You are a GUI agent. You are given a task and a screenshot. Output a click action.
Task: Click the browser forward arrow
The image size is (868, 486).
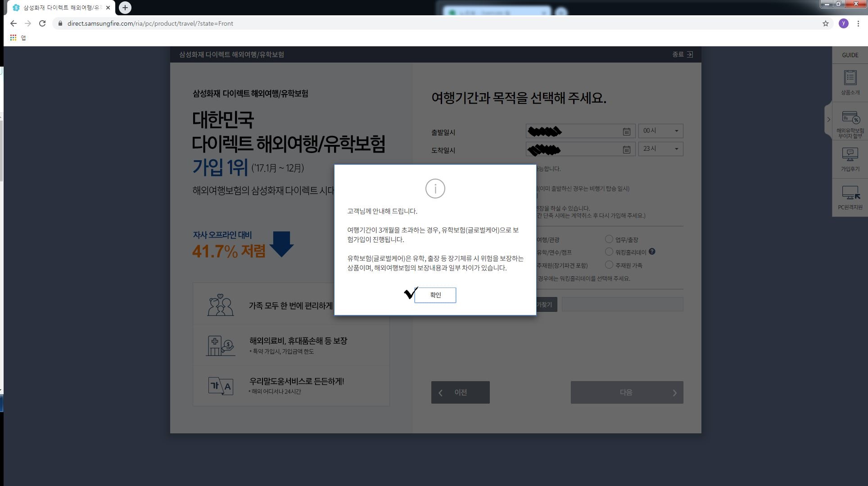coord(28,23)
